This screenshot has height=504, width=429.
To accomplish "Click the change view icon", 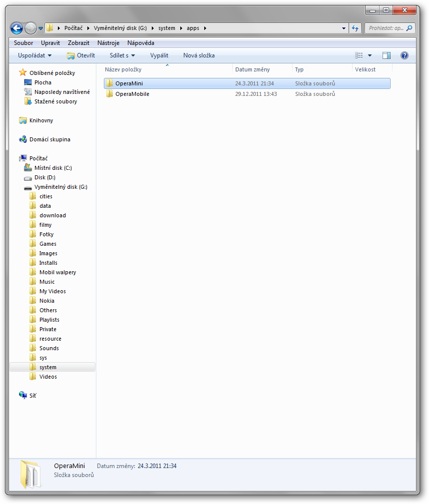I will click(x=359, y=55).
